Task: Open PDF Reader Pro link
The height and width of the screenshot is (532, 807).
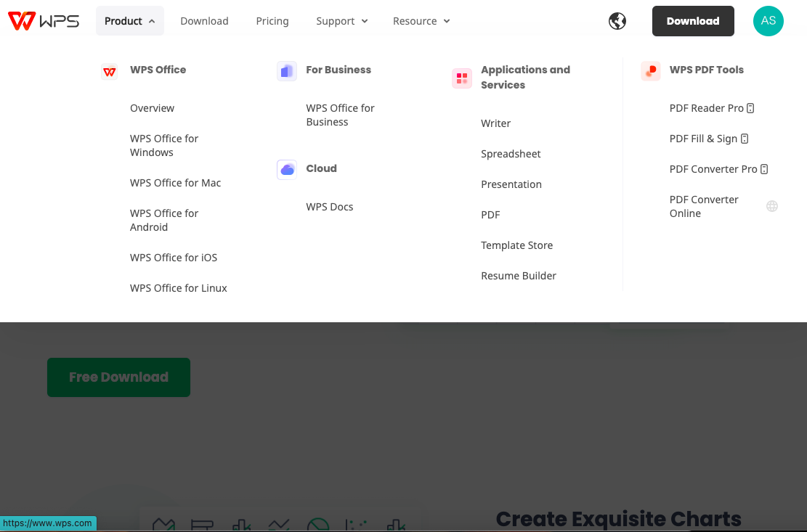Action: coord(706,108)
